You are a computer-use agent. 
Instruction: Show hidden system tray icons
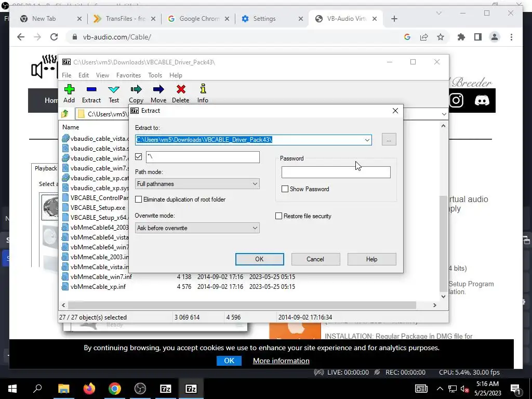(x=440, y=389)
